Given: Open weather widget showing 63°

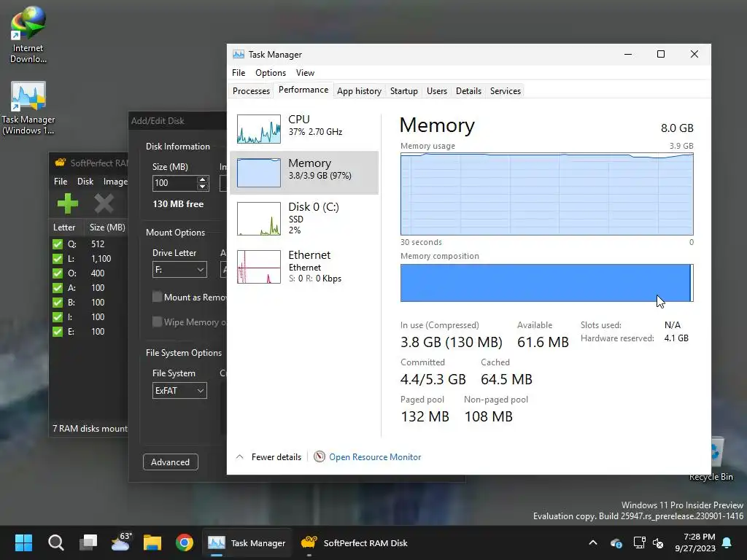Looking at the screenshot, I should pyautogui.click(x=121, y=542).
